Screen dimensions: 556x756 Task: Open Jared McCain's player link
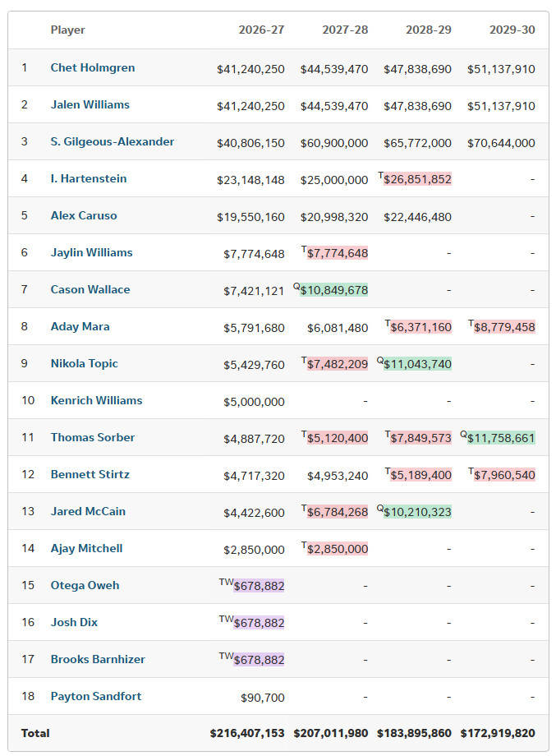(x=88, y=511)
